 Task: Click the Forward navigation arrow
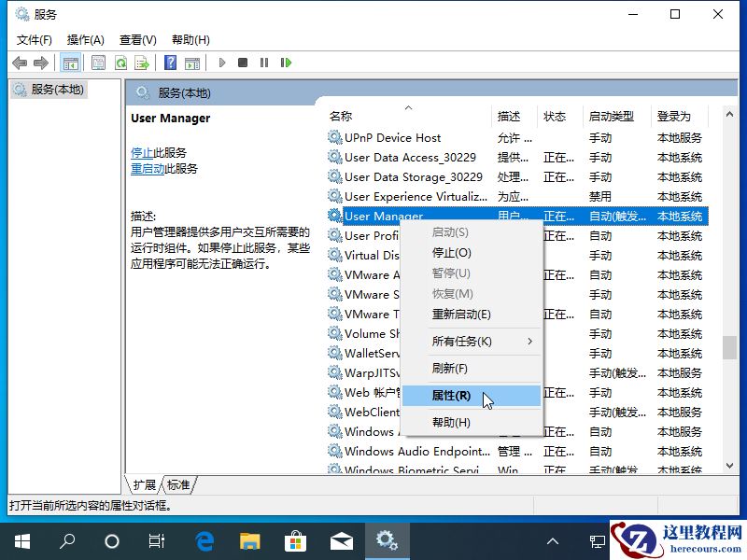coord(40,63)
